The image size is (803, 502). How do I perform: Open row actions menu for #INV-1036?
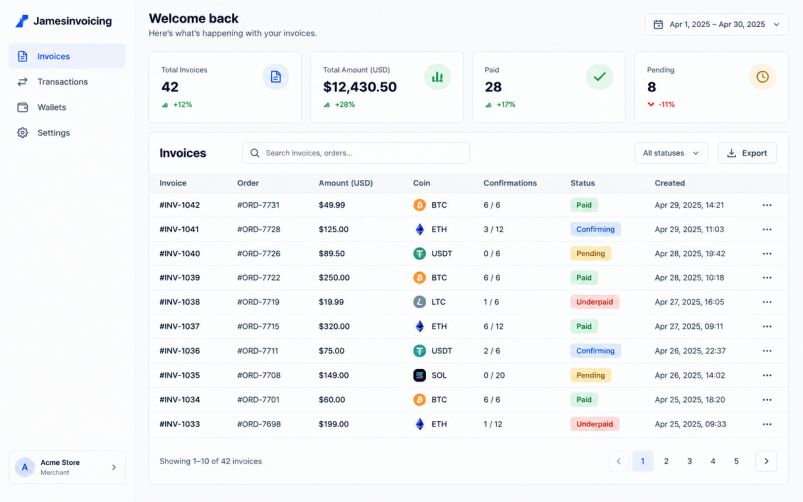(x=767, y=351)
